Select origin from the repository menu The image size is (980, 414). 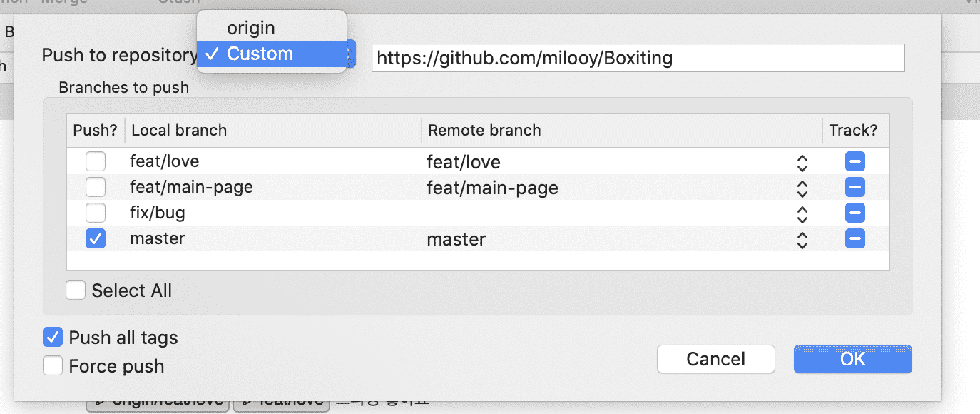point(251,29)
